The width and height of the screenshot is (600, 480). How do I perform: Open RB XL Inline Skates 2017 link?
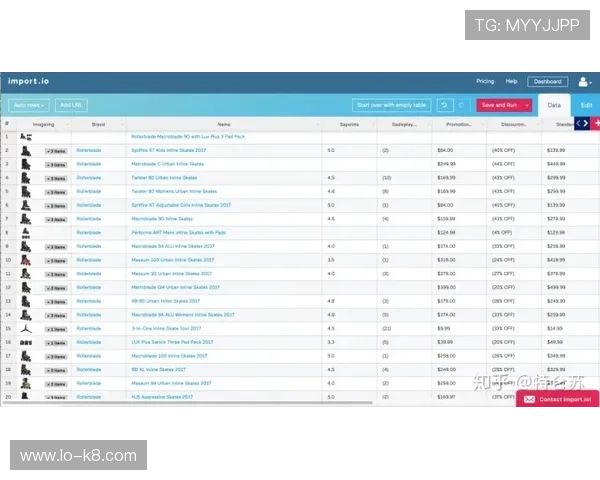point(158,370)
